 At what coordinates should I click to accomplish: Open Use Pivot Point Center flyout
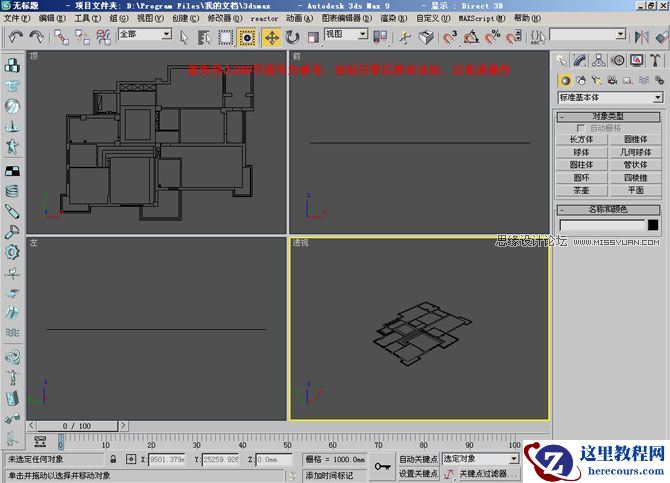tap(379, 38)
